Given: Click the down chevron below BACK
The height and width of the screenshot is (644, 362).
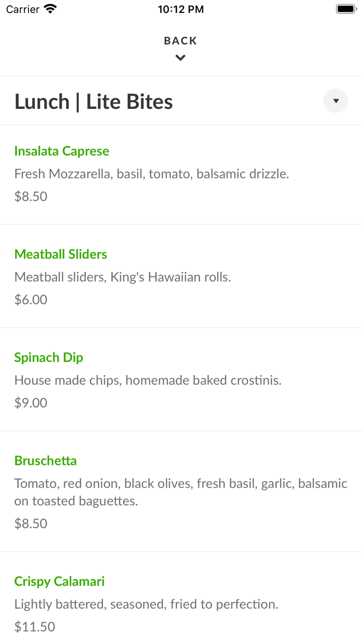Looking at the screenshot, I should (180, 58).
